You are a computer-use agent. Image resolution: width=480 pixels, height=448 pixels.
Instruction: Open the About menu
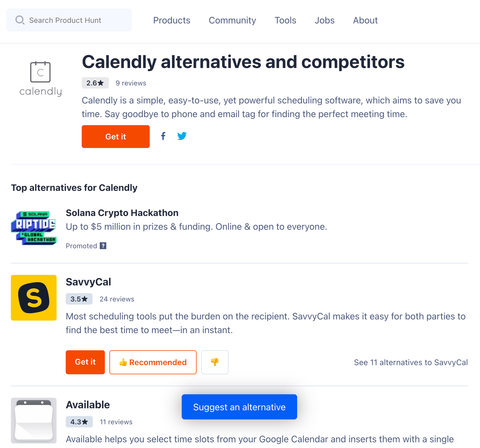(365, 20)
